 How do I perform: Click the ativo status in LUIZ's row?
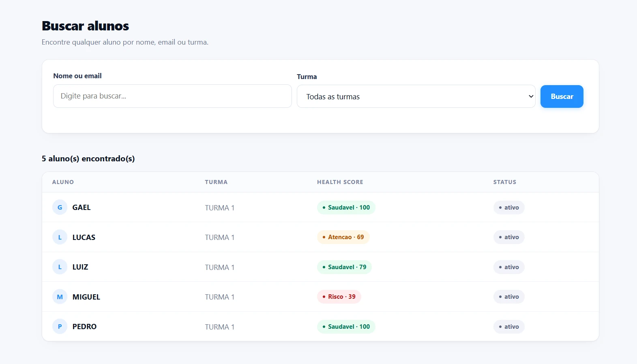click(x=509, y=267)
